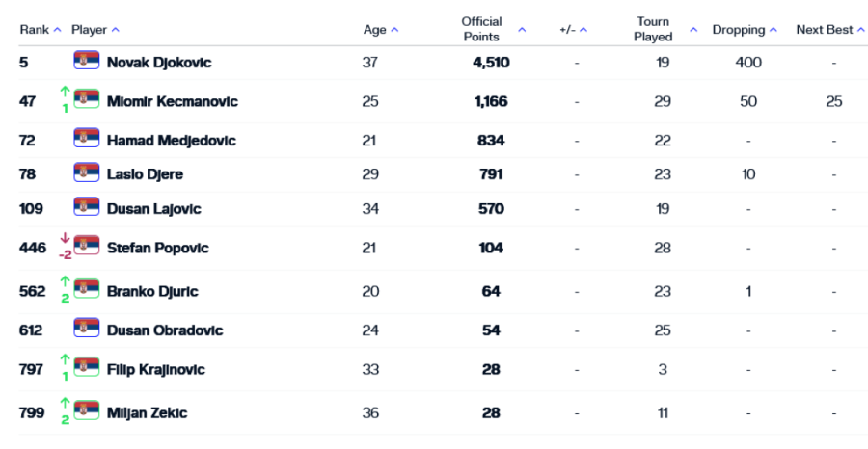Sort by Next Best column
This screenshot has height=449, width=868.
pyautogui.click(x=830, y=30)
